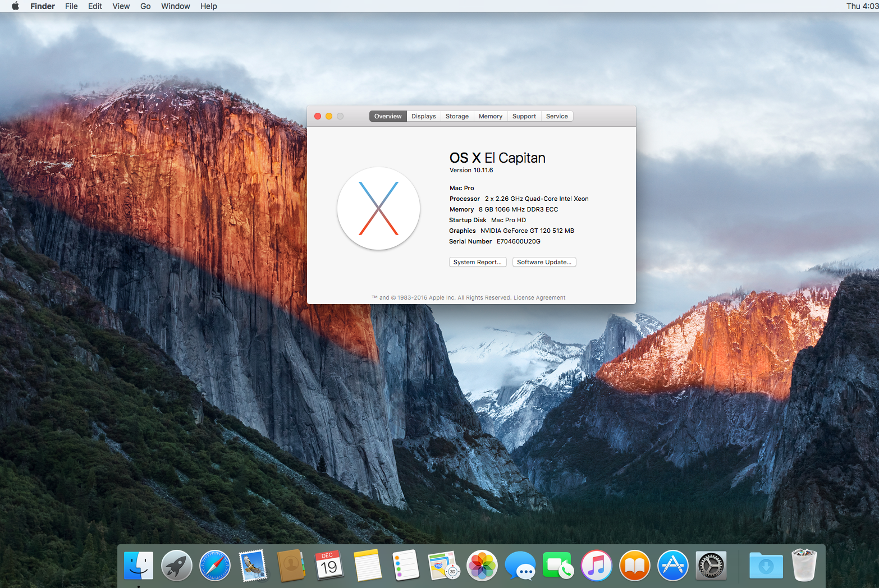
Task: Open the View menu
Action: [x=121, y=6]
